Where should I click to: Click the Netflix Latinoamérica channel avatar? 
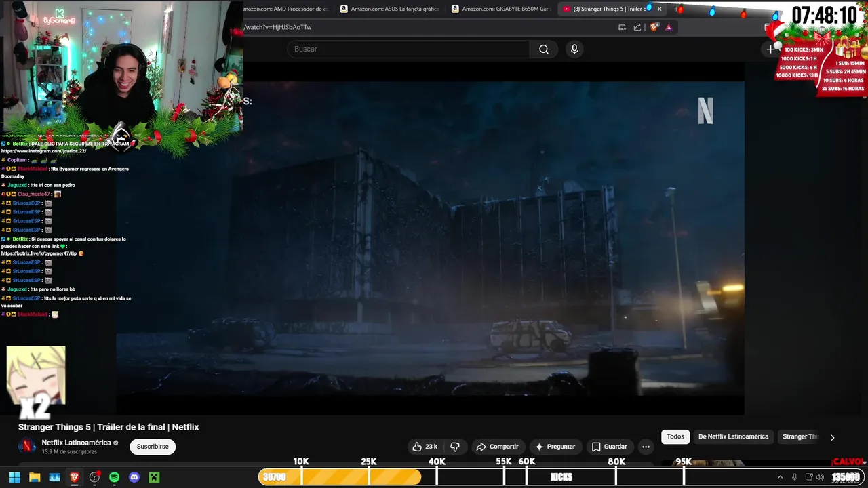coord(27,446)
